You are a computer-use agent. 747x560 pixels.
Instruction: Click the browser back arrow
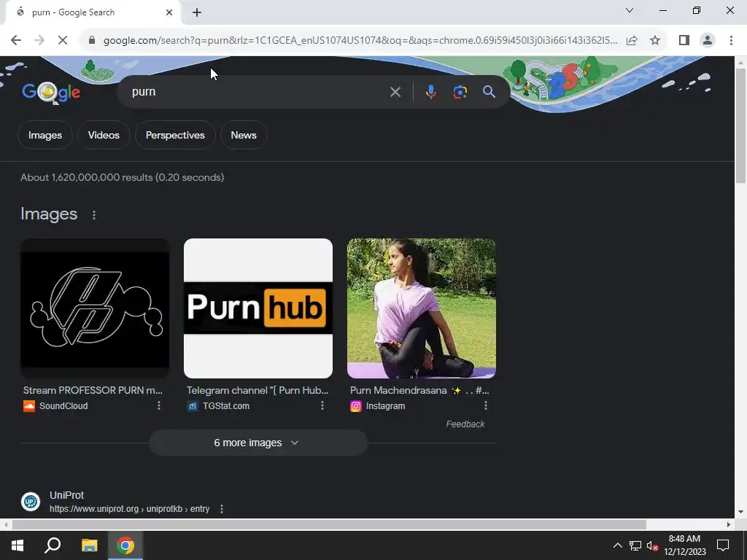click(x=16, y=41)
